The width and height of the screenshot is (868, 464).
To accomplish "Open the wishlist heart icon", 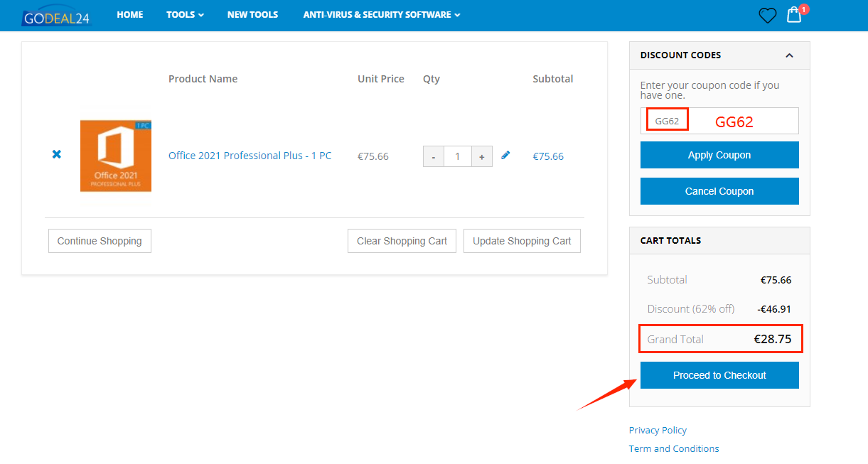I will point(767,15).
